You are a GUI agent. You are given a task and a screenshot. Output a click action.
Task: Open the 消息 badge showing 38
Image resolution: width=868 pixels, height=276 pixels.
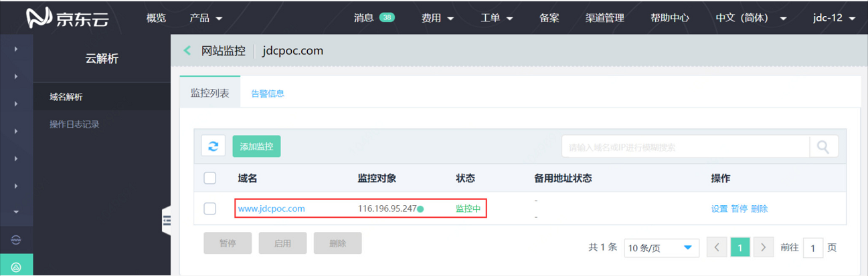point(386,18)
